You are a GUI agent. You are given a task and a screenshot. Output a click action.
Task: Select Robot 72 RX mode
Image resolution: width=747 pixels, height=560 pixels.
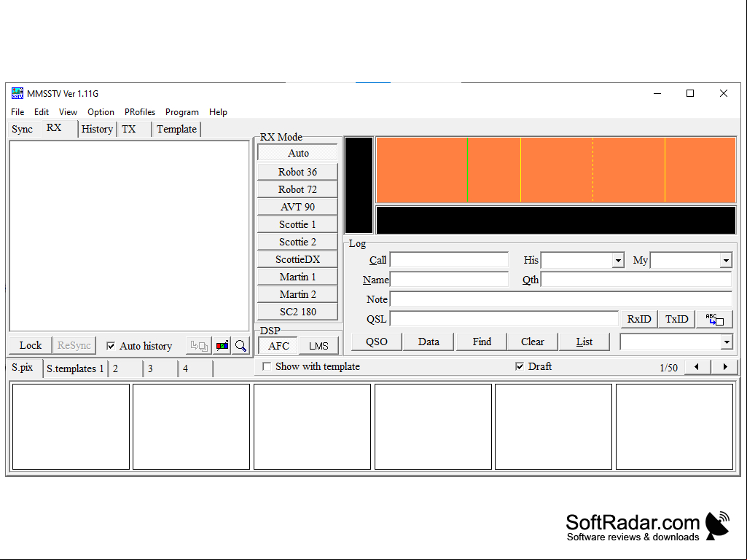pyautogui.click(x=298, y=189)
